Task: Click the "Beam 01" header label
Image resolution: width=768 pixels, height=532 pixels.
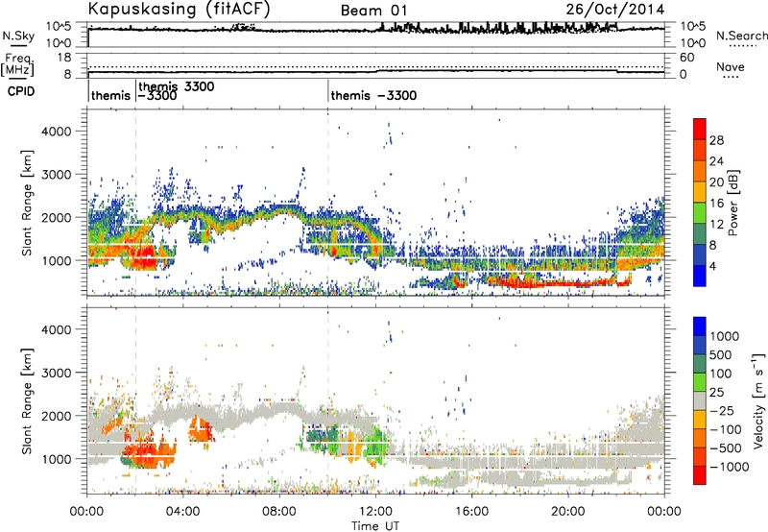Action: point(373,11)
